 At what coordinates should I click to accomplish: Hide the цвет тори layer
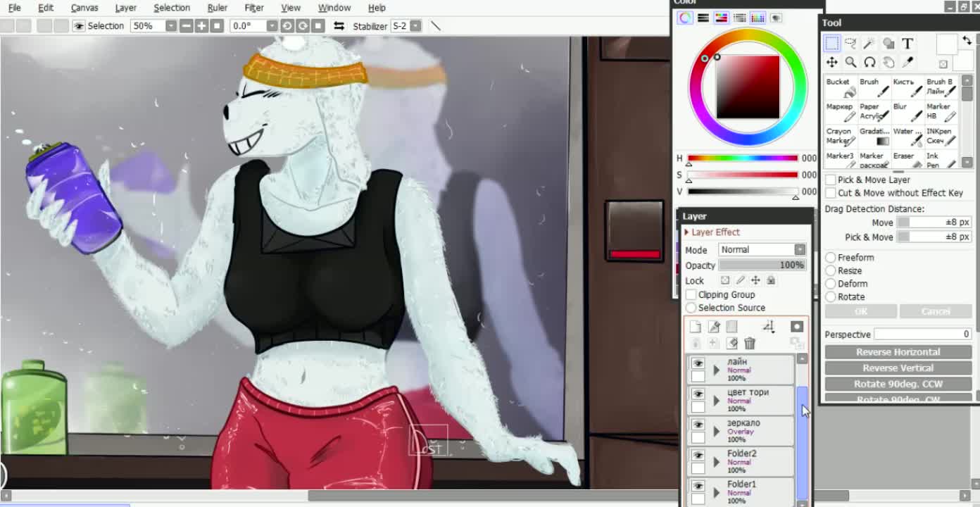[x=698, y=394]
